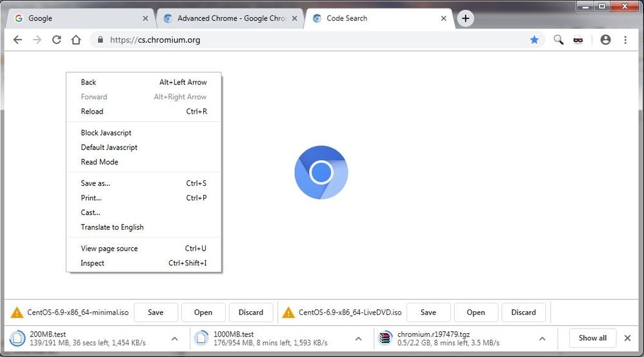644x357 pixels.
Task: Save the CentOS LiveDVD iso download
Action: coord(428,312)
